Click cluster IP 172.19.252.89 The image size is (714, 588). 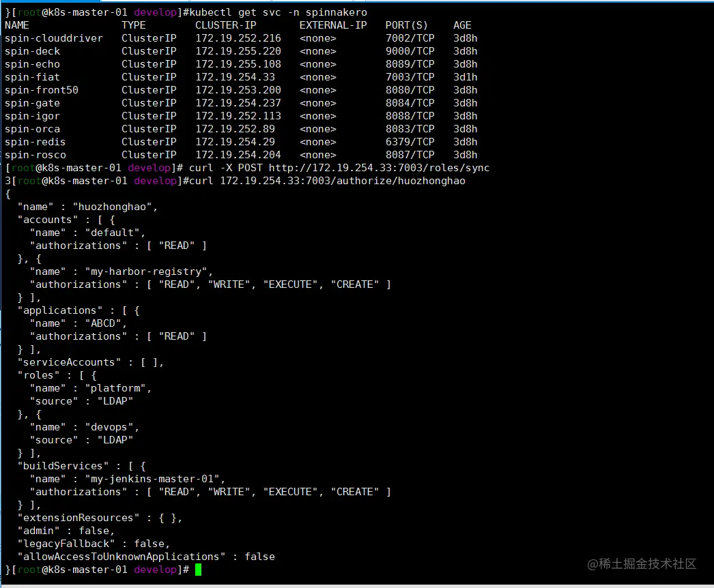(x=235, y=129)
